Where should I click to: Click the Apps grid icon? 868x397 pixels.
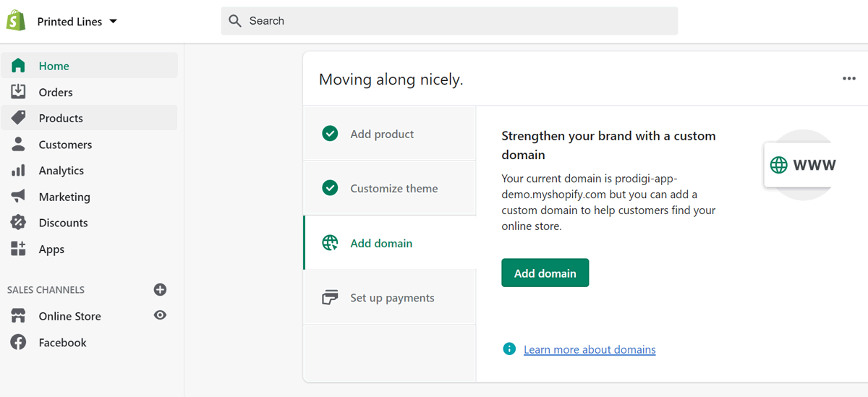tap(18, 249)
